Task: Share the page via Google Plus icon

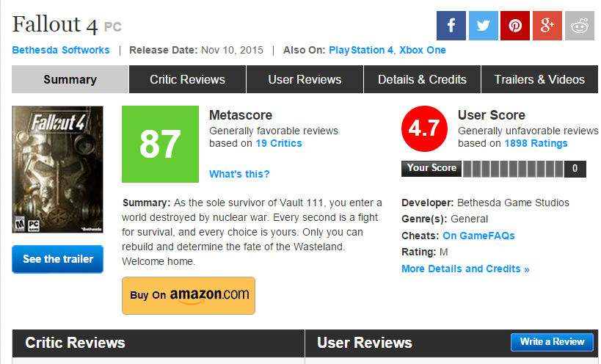Action: (x=547, y=26)
